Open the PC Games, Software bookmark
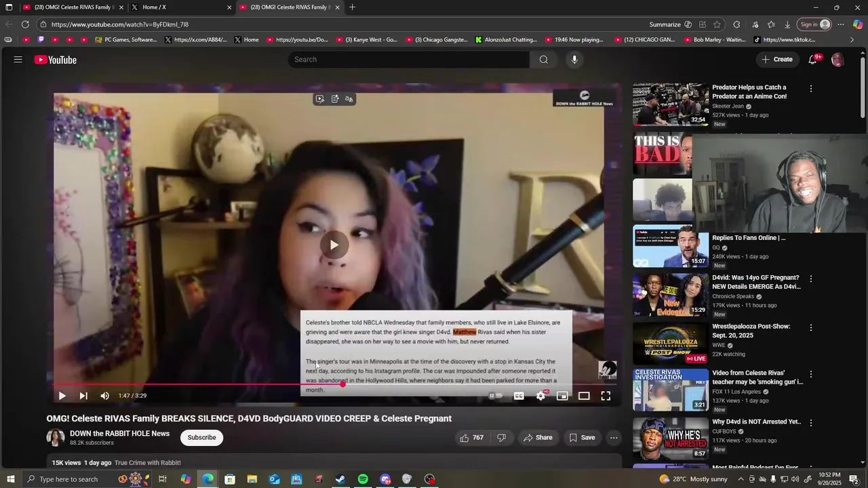This screenshot has width=868, height=488. coord(125,40)
